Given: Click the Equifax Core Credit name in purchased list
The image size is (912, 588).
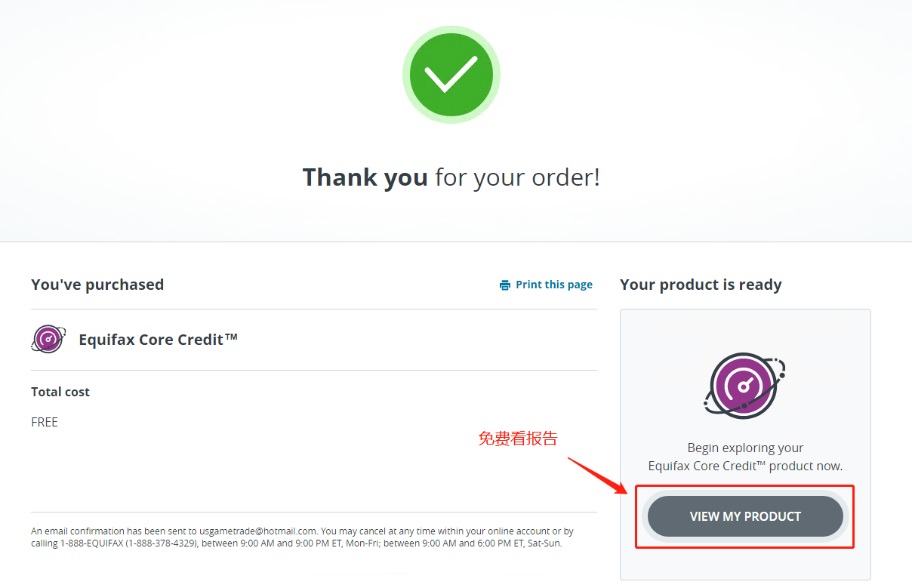Looking at the screenshot, I should click(x=159, y=340).
